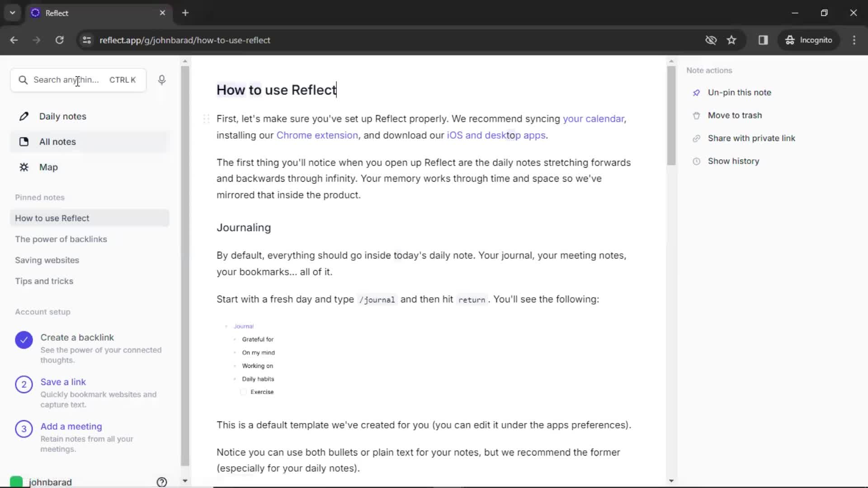The height and width of the screenshot is (488, 868).
Task: Click the address bar URL
Action: 185,40
